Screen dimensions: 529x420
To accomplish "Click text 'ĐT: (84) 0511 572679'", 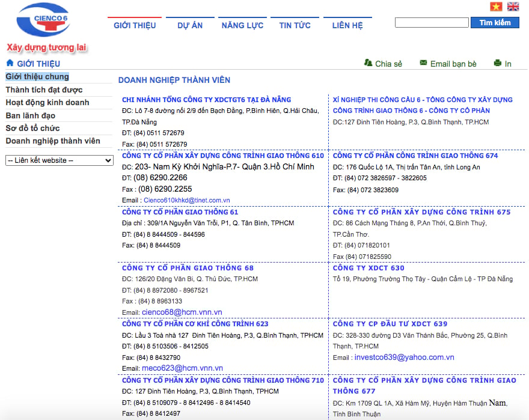I will coord(153,133).
